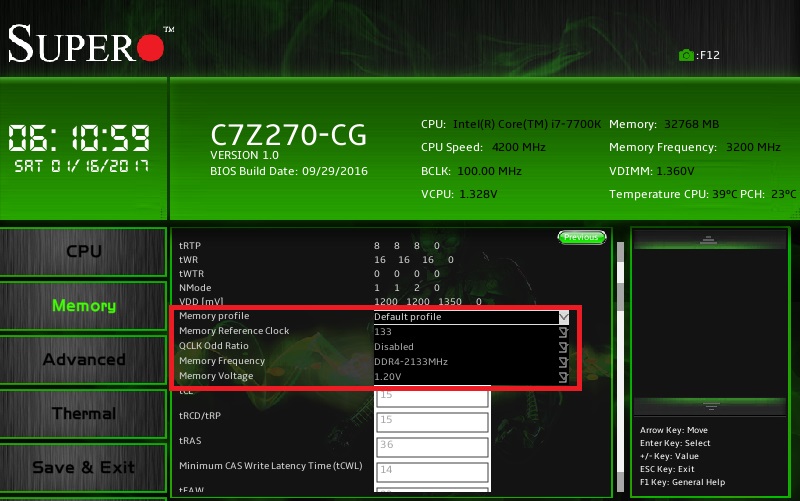Click the 'Memory Voltage' label
Image resolution: width=800 pixels, height=501 pixels.
[216, 376]
